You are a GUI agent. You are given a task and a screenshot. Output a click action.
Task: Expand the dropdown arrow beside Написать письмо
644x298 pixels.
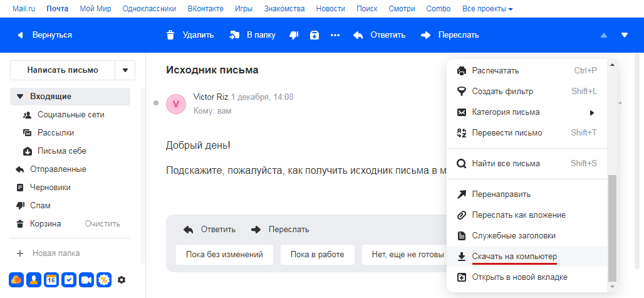(x=125, y=70)
